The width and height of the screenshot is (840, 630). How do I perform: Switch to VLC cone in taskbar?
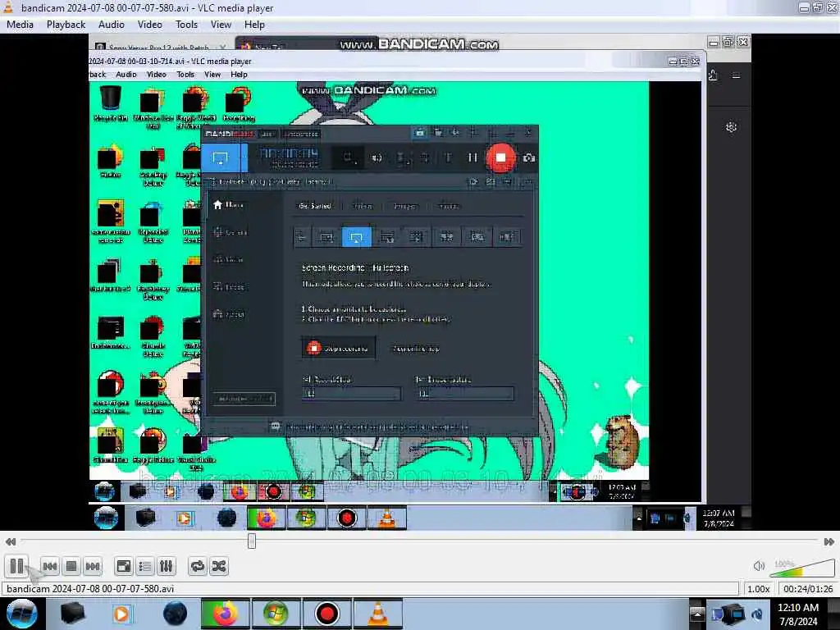(x=377, y=614)
